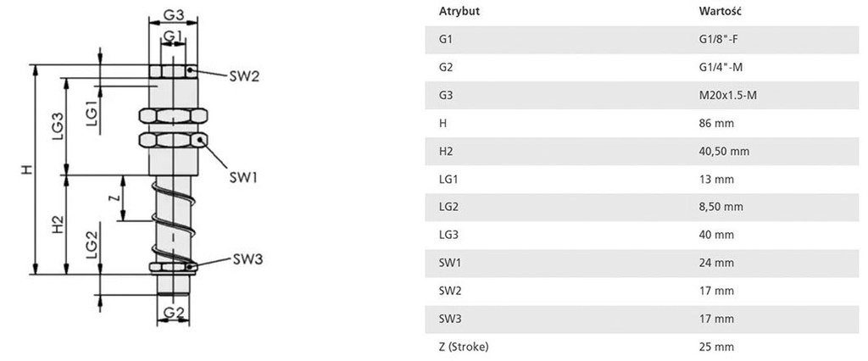Screen dimensions: 868x361
Task: Click the Z (Stroke) attribute name
Action: point(464,347)
